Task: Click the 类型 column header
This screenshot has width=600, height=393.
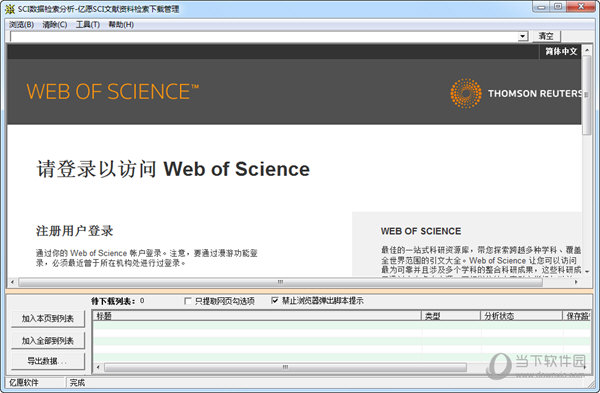Action: pos(451,316)
